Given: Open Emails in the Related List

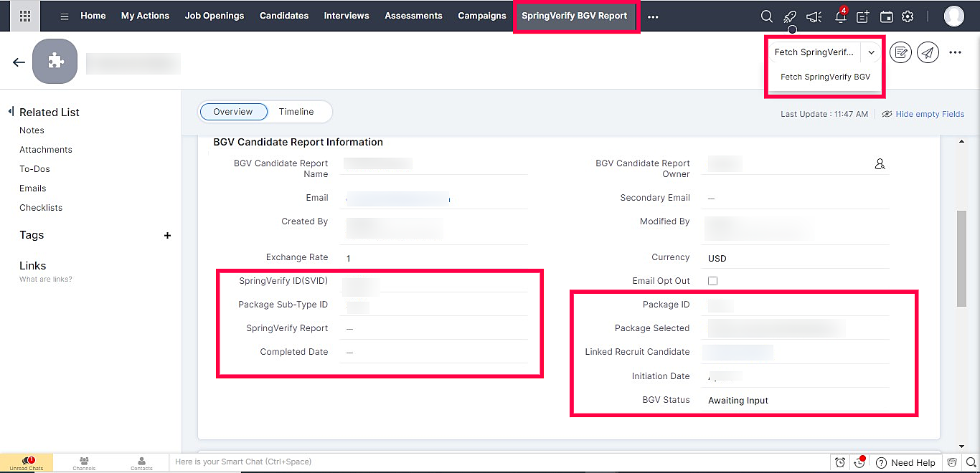Looking at the screenshot, I should click(x=33, y=188).
